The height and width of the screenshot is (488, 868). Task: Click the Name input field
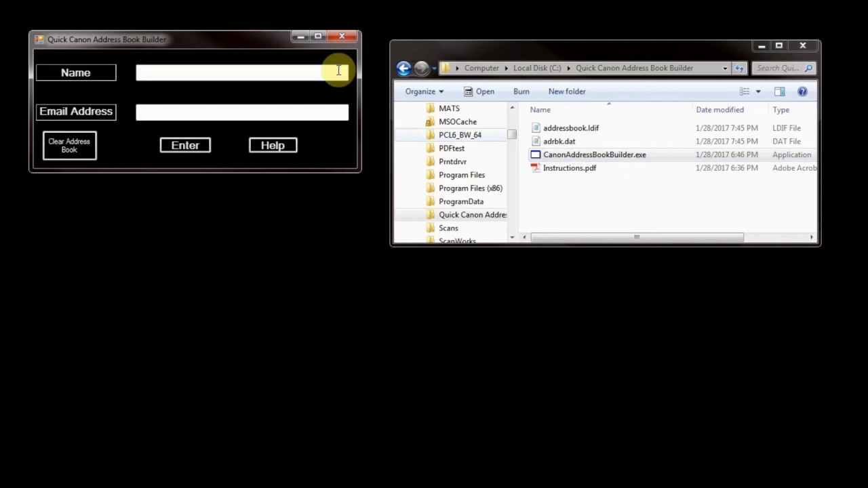[242, 73]
